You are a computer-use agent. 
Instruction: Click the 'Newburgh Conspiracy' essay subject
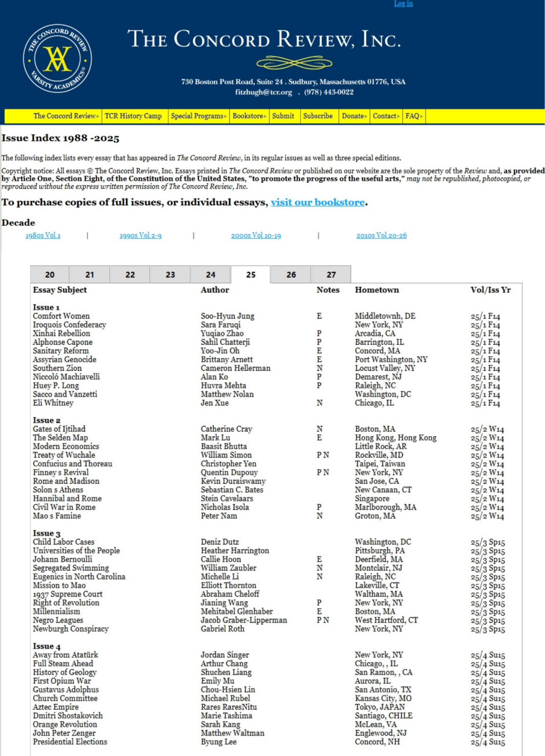click(x=71, y=629)
